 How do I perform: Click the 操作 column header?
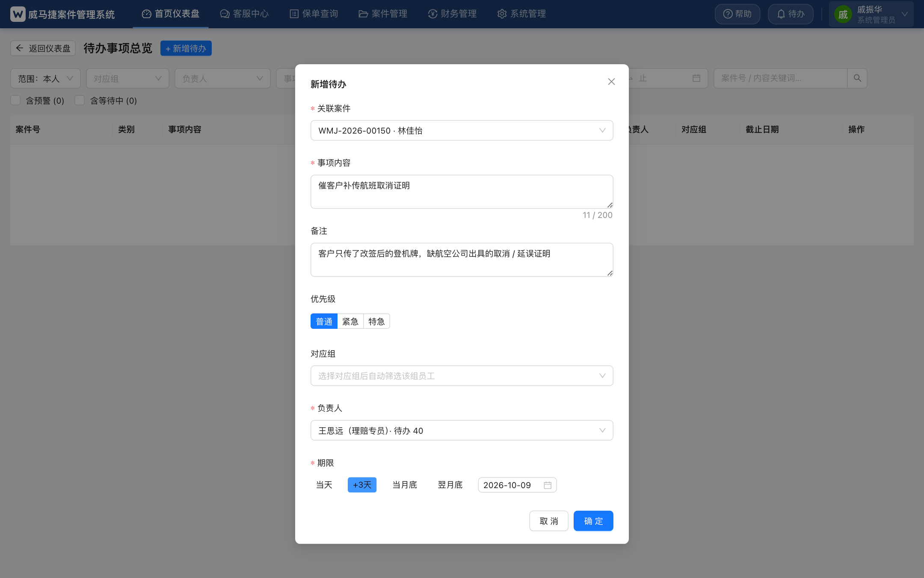pos(856,129)
